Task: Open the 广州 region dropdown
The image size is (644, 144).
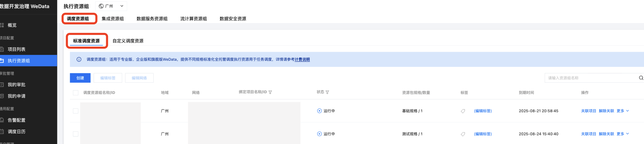Action: (x=112, y=6)
